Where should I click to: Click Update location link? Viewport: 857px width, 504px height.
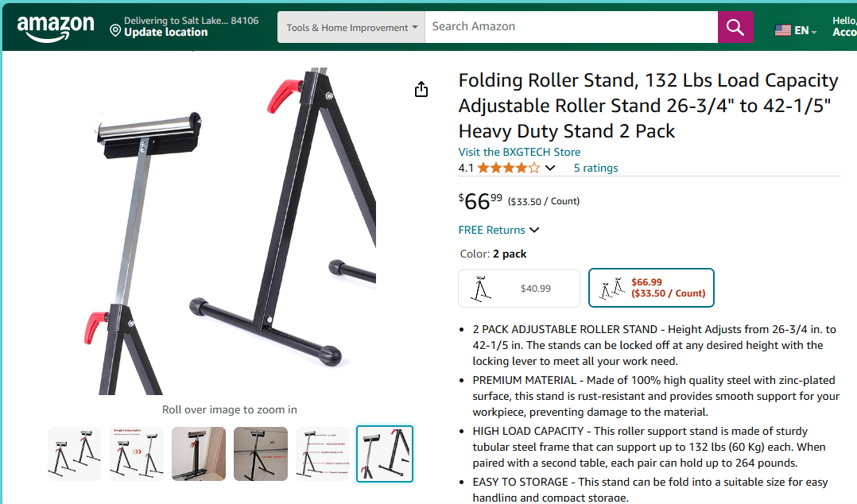(x=165, y=33)
